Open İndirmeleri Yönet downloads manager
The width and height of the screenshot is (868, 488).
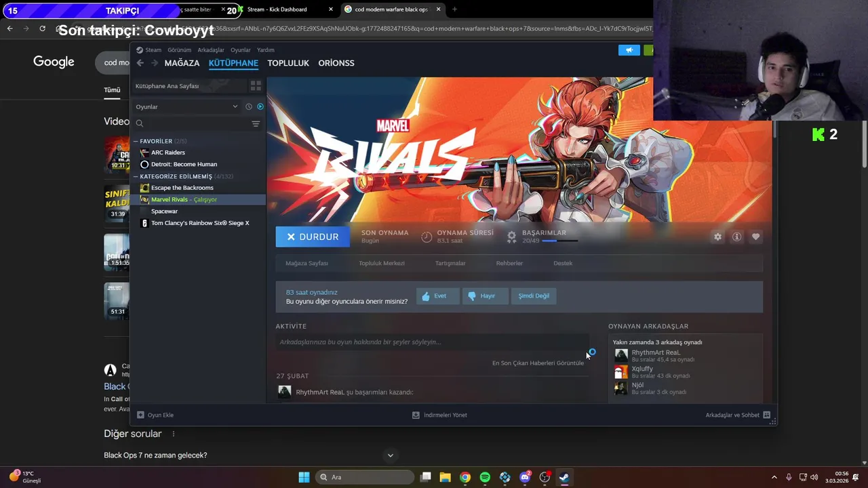point(439,415)
